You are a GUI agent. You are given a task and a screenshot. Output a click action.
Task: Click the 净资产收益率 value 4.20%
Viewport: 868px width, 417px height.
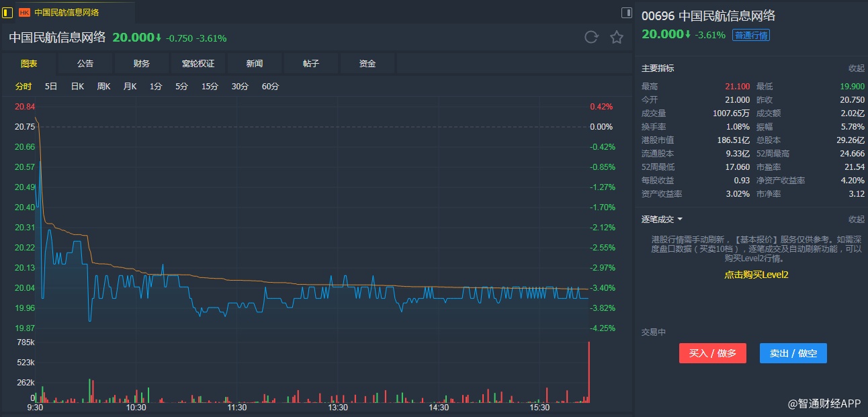tap(853, 181)
